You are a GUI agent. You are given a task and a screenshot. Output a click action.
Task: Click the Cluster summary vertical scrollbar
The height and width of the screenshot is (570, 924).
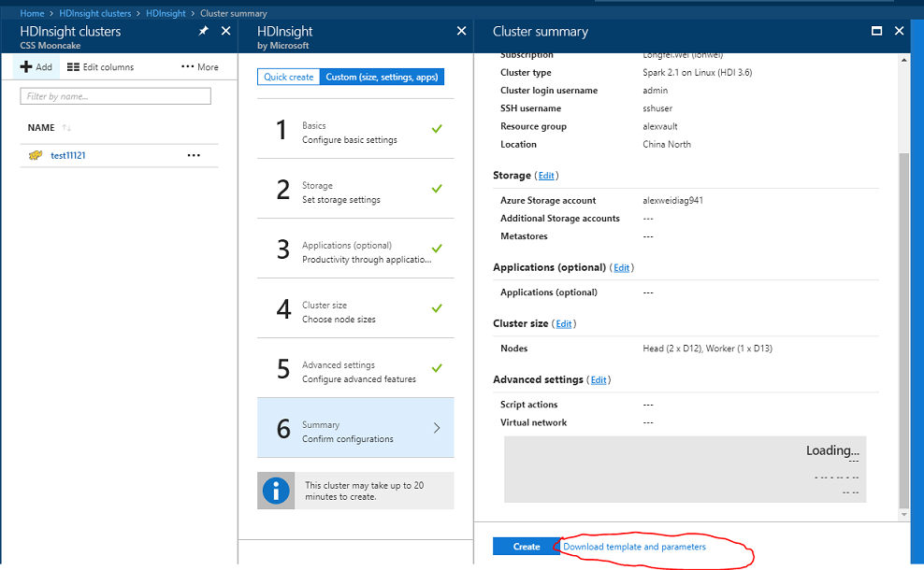(902, 327)
